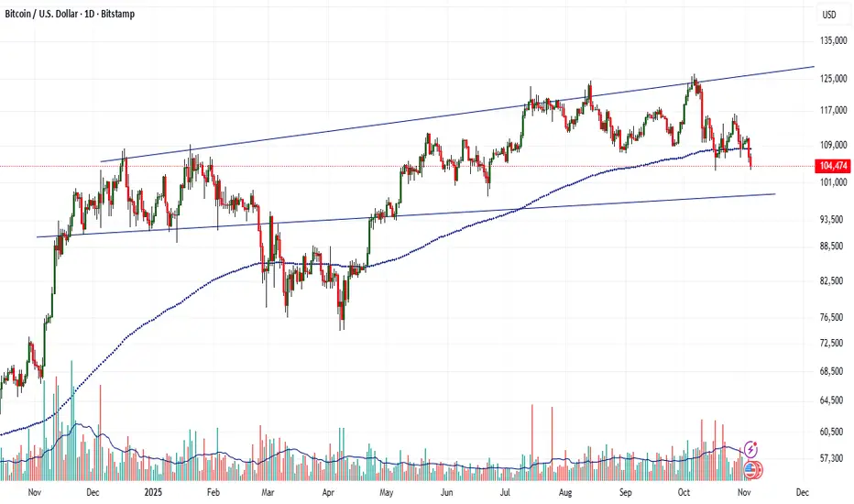Click the purple lightning bolt event icon
Screen dimensions: 854x504
point(751,449)
